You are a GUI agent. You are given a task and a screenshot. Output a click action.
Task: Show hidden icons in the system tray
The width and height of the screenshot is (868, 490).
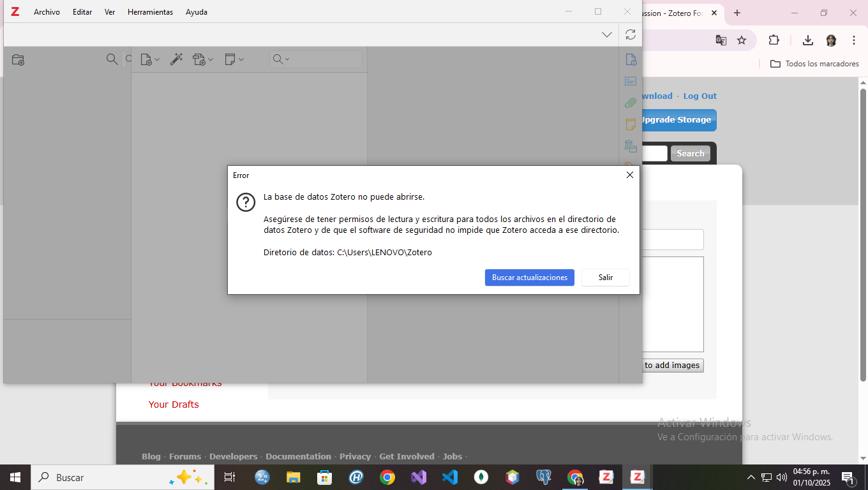[x=751, y=477]
